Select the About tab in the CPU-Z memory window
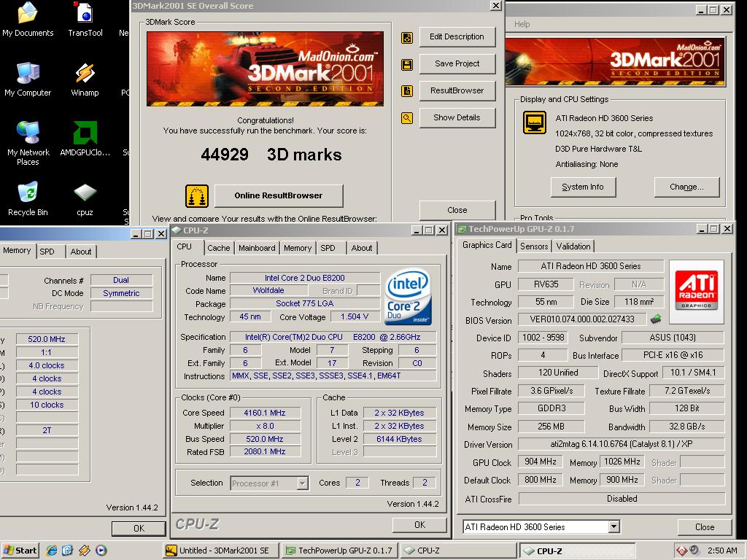747x560 pixels. [x=80, y=252]
